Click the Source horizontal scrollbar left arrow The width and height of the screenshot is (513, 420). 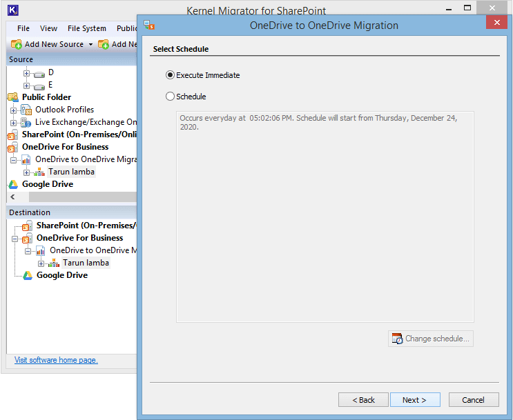(x=12, y=197)
